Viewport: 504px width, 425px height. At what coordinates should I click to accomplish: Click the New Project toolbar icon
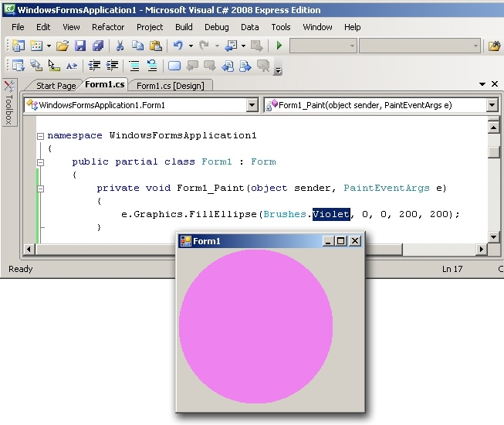19,46
